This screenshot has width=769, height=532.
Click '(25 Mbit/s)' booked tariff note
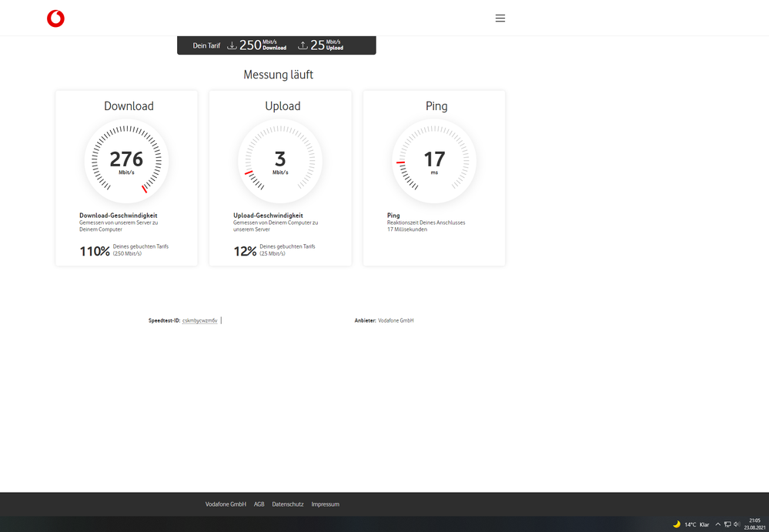pos(272,253)
